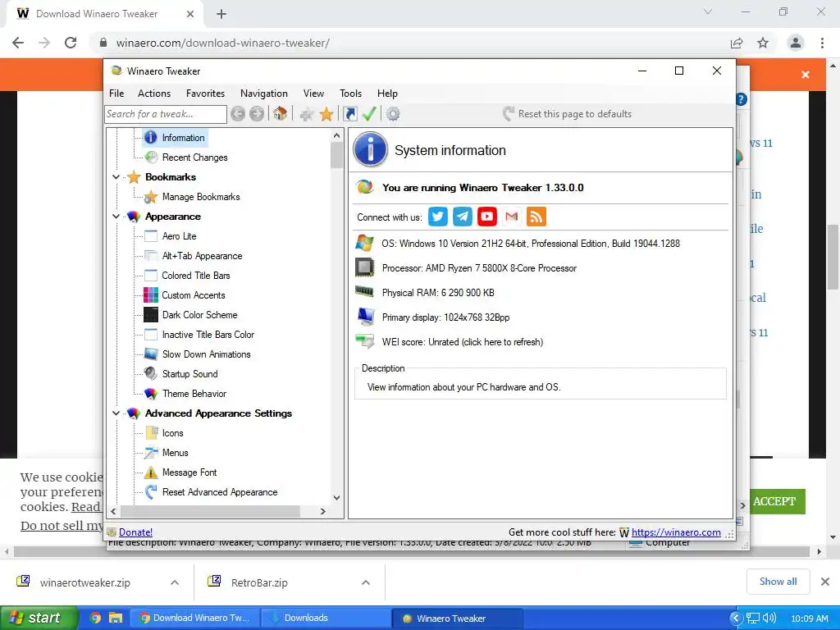
Task: Close the orange banner with X
Action: pyautogui.click(x=806, y=75)
